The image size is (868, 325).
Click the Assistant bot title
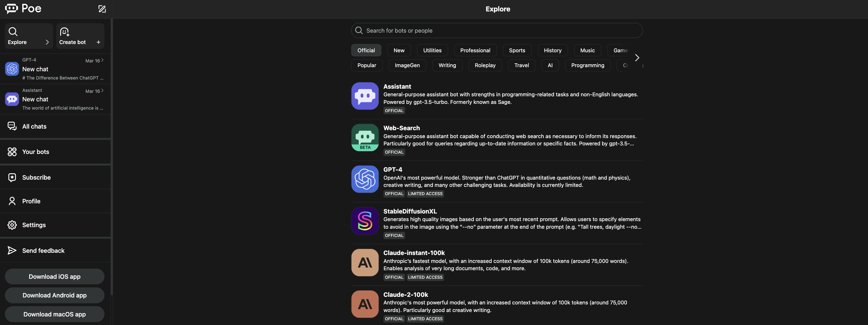pyautogui.click(x=397, y=86)
